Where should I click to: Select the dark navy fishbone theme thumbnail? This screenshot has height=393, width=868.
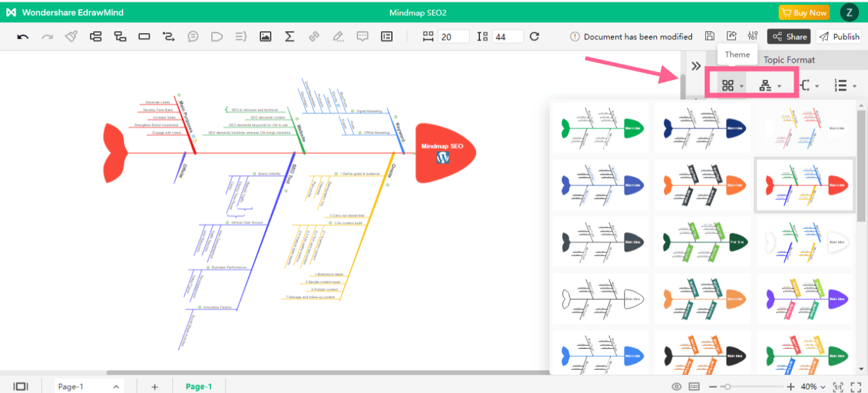[703, 128]
